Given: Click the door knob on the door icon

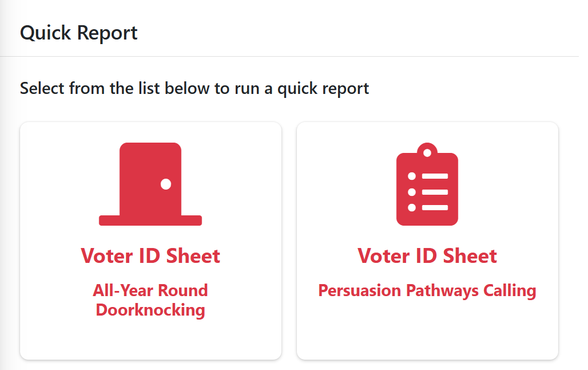Looking at the screenshot, I should tap(166, 184).
